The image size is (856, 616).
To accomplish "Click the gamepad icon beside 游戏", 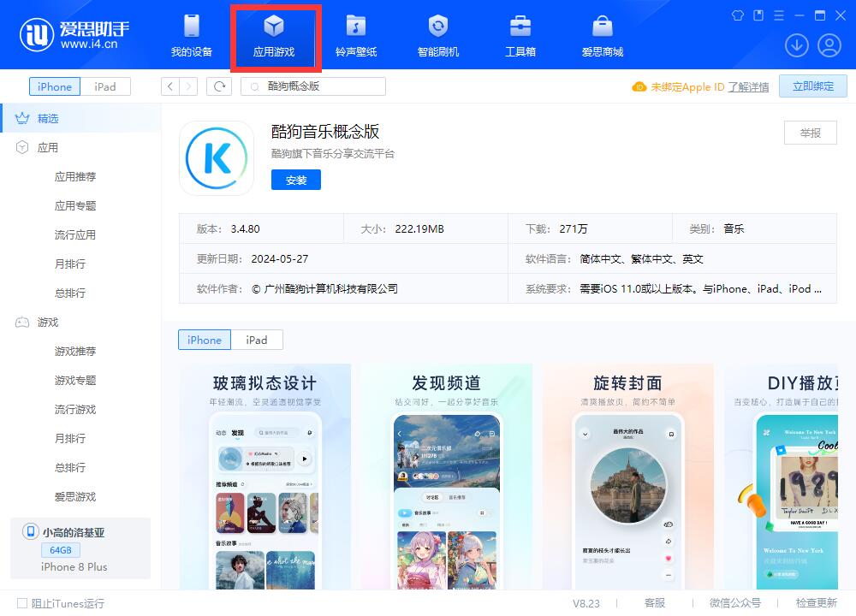I will click(x=22, y=322).
